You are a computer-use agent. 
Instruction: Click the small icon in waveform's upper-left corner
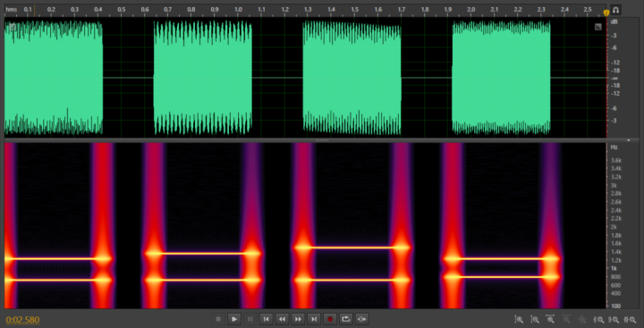tap(13, 27)
